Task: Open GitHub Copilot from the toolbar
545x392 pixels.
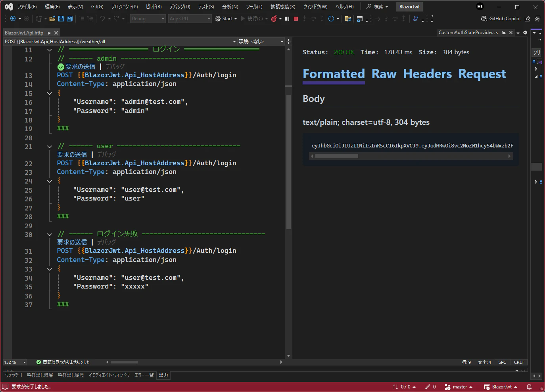Action: 501,19
